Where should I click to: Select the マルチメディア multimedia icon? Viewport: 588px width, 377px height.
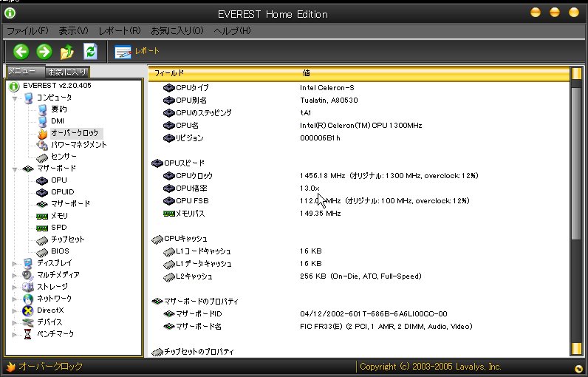[28, 275]
